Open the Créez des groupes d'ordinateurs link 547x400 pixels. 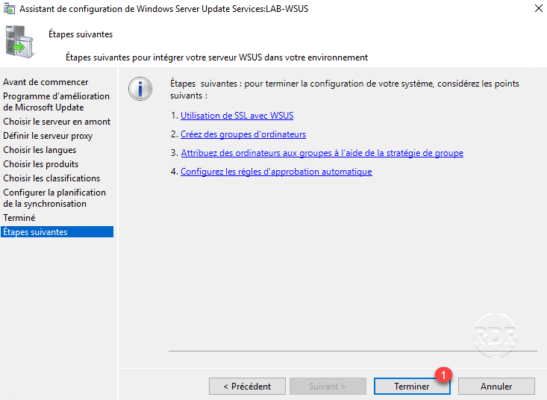[243, 134]
